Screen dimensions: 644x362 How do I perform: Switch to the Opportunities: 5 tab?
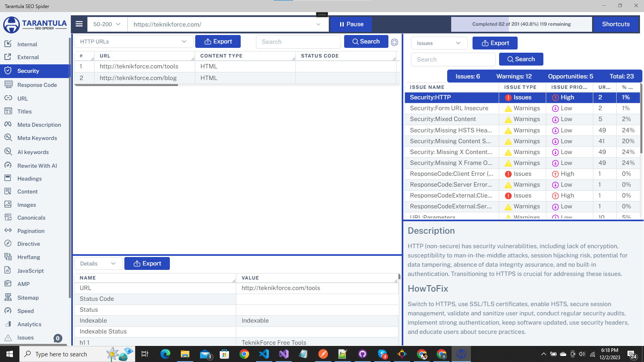570,76
